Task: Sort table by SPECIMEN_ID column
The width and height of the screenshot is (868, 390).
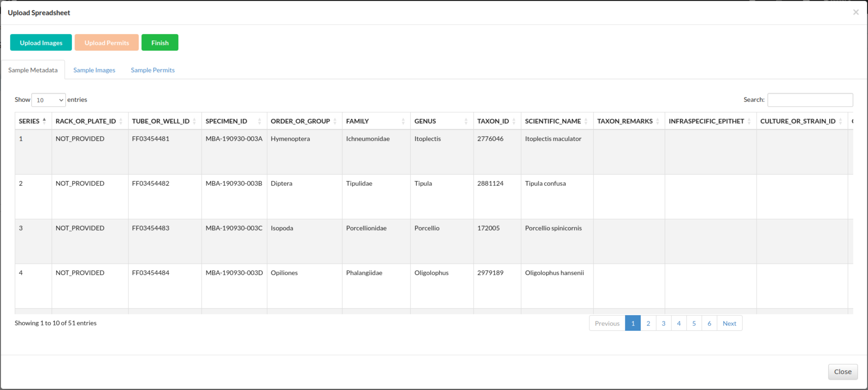Action: [234, 121]
